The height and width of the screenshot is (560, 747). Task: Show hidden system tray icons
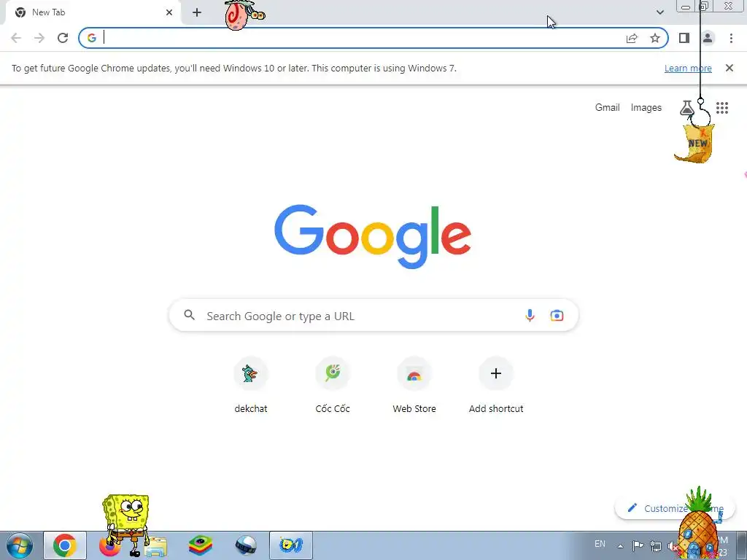point(620,545)
